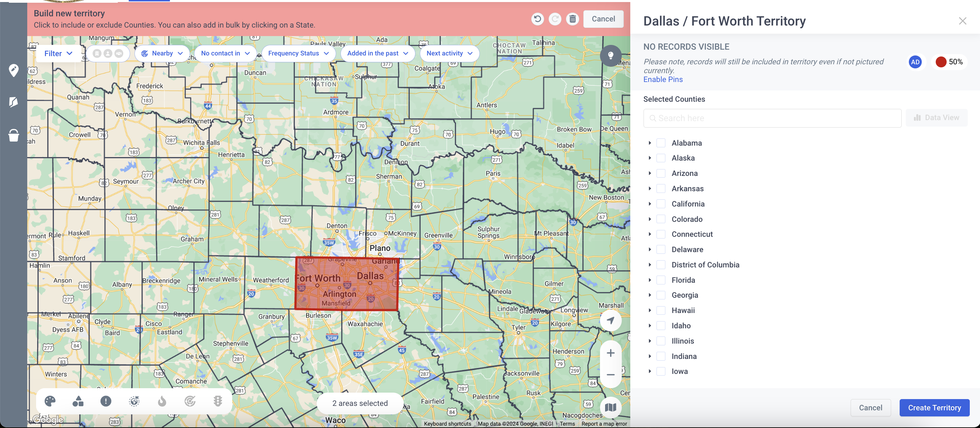Check the Florida checkbox
The width and height of the screenshot is (980, 428).
point(661,280)
